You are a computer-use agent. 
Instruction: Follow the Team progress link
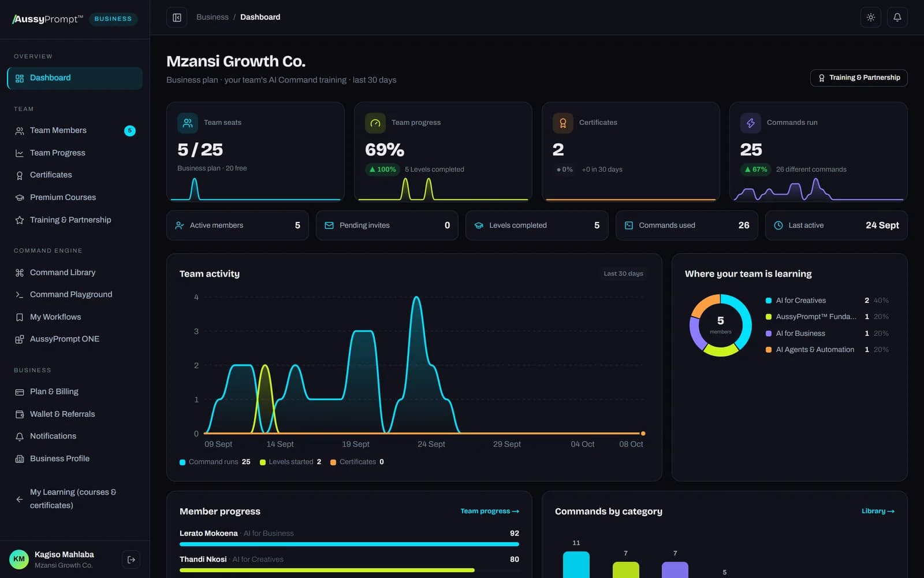490,512
